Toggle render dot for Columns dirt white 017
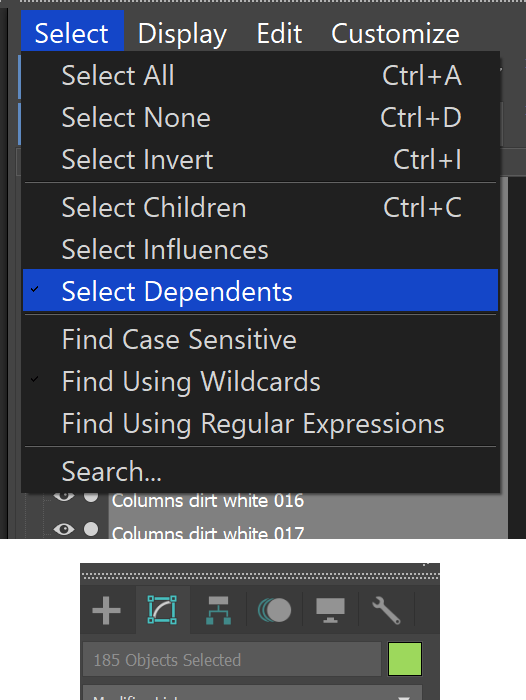 pos(91,529)
